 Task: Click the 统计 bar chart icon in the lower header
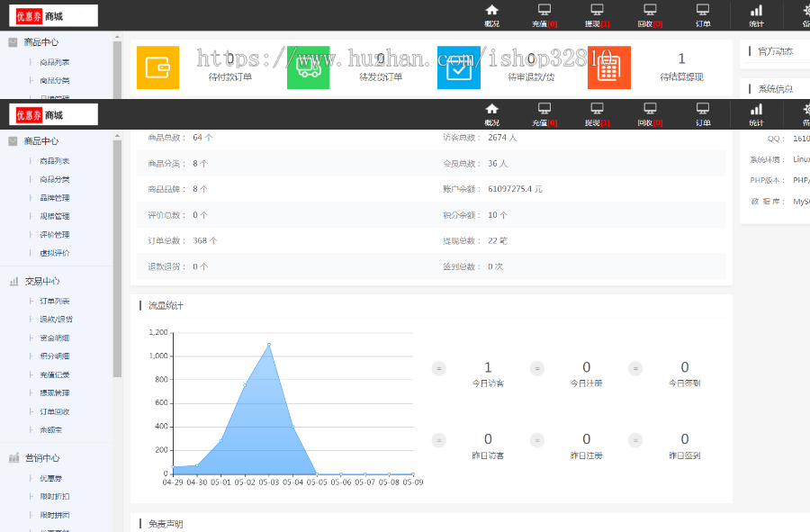[756, 109]
